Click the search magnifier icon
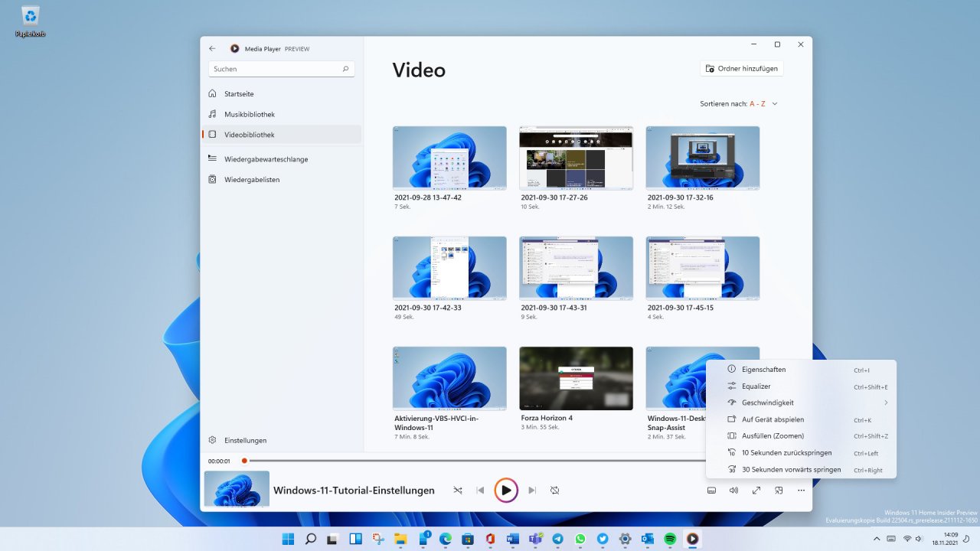980x551 pixels. click(x=345, y=69)
